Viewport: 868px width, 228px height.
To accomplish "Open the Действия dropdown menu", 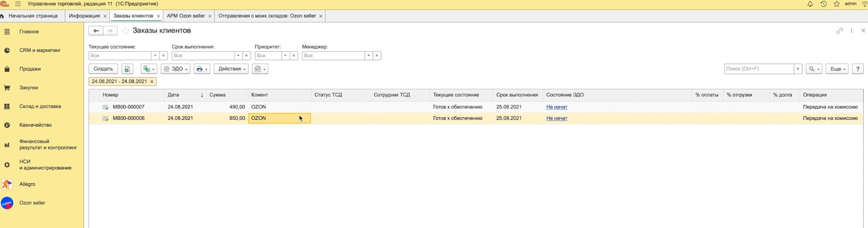I will coord(231,69).
